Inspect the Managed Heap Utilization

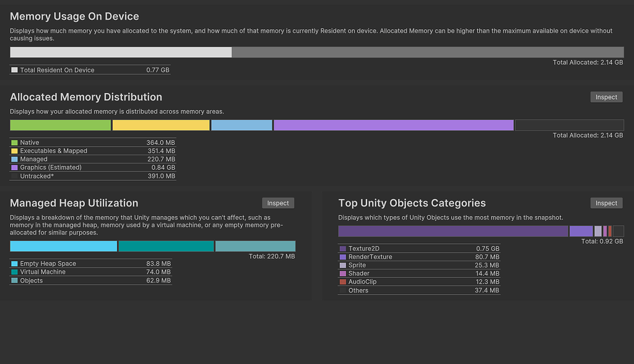(x=278, y=202)
